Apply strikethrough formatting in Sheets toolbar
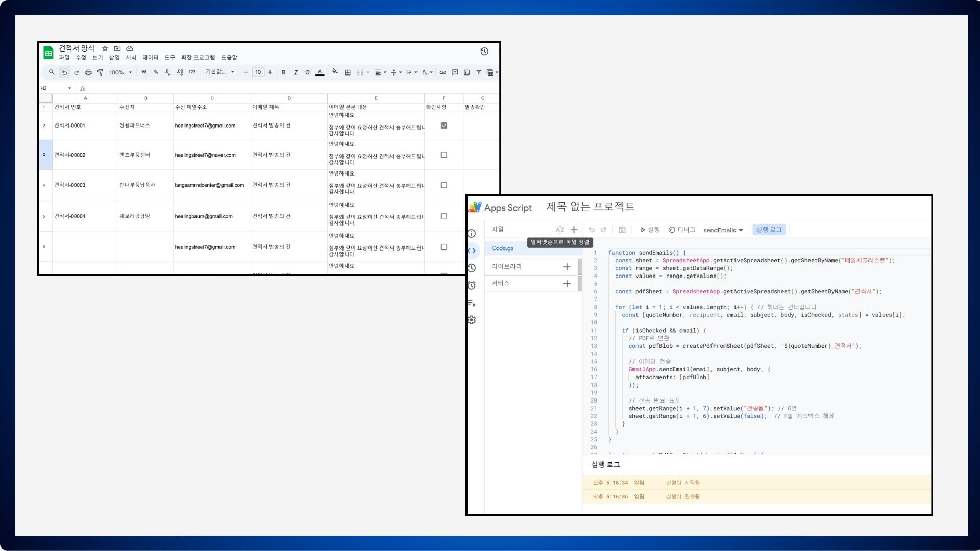980x551 pixels. click(x=307, y=72)
